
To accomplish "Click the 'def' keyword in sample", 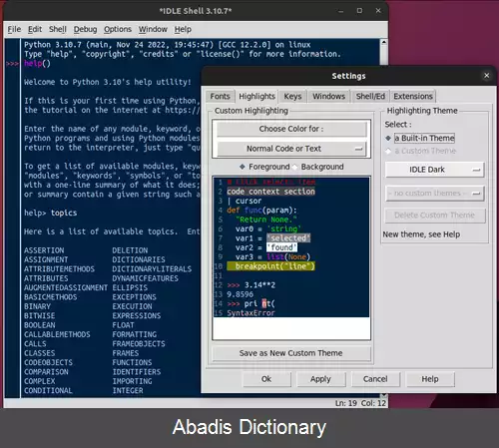I will (234, 211).
